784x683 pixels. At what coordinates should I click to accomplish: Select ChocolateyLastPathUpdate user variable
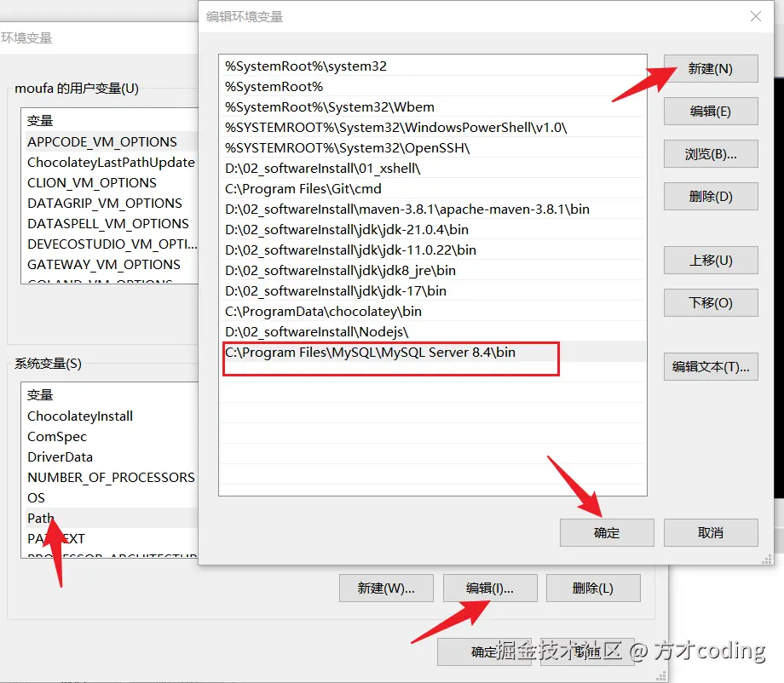pyautogui.click(x=111, y=163)
